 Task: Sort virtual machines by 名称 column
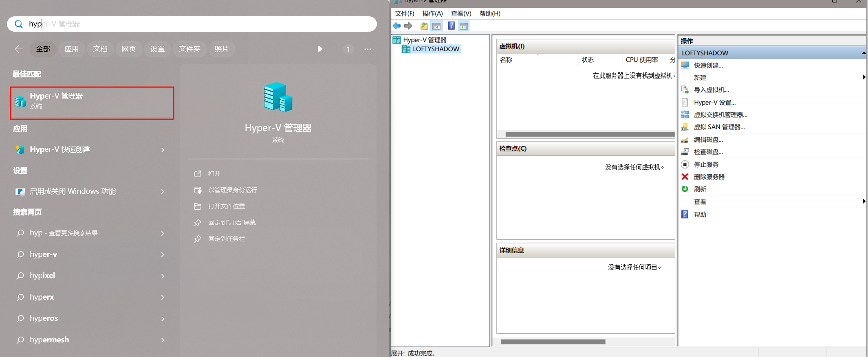[x=538, y=60]
